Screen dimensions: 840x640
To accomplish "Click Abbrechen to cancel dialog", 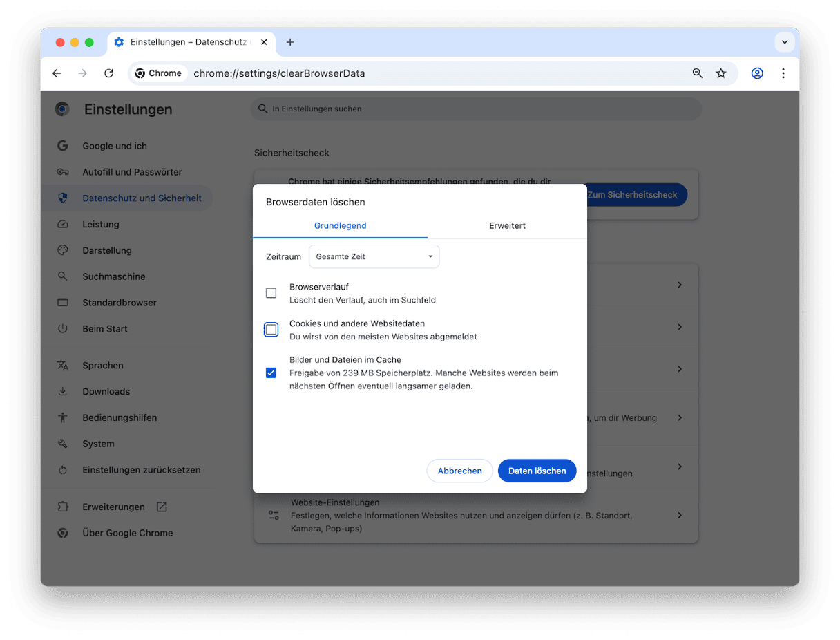I will 459,471.
